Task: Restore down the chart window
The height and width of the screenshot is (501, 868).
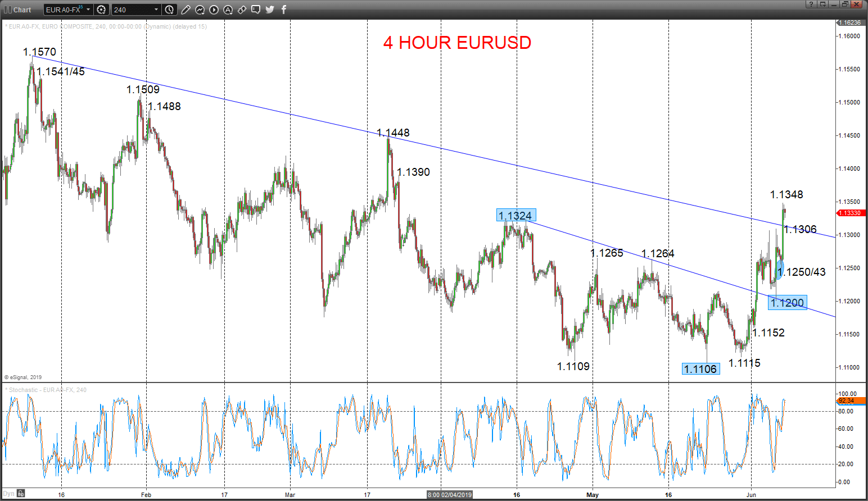Action: 844,4
